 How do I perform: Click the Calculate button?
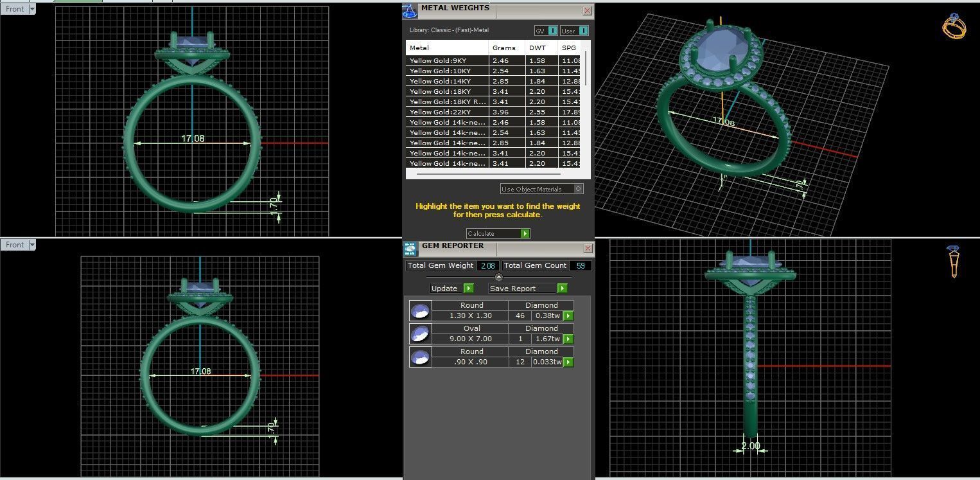point(498,234)
